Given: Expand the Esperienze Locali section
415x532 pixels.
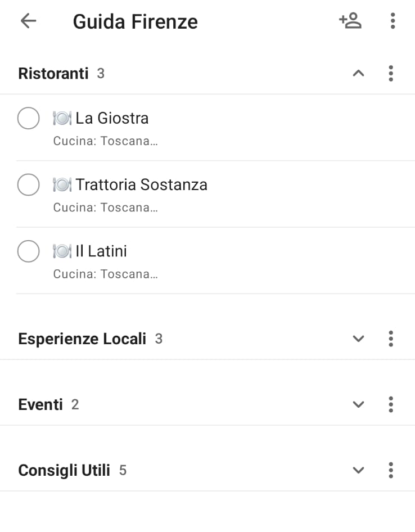Looking at the screenshot, I should click(358, 339).
